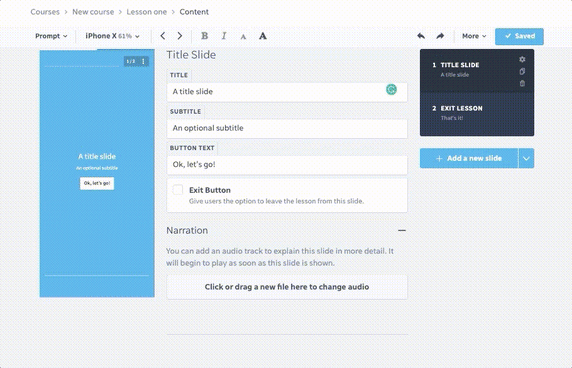The height and width of the screenshot is (368, 572).
Task: Click the Saved button
Action: [519, 36]
